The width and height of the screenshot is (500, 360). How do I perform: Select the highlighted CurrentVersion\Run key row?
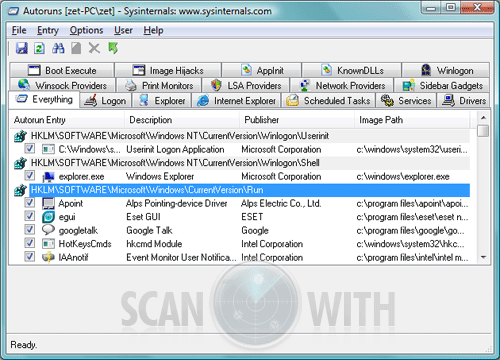pos(249,190)
